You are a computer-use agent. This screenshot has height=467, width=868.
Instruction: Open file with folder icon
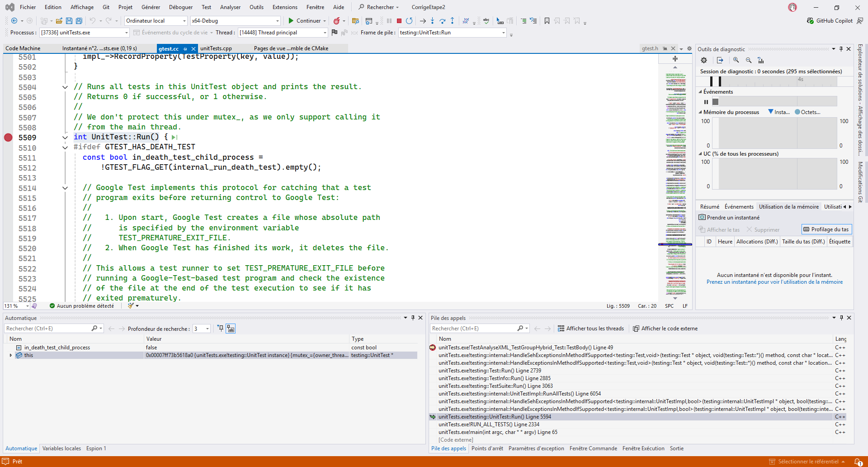tap(59, 21)
